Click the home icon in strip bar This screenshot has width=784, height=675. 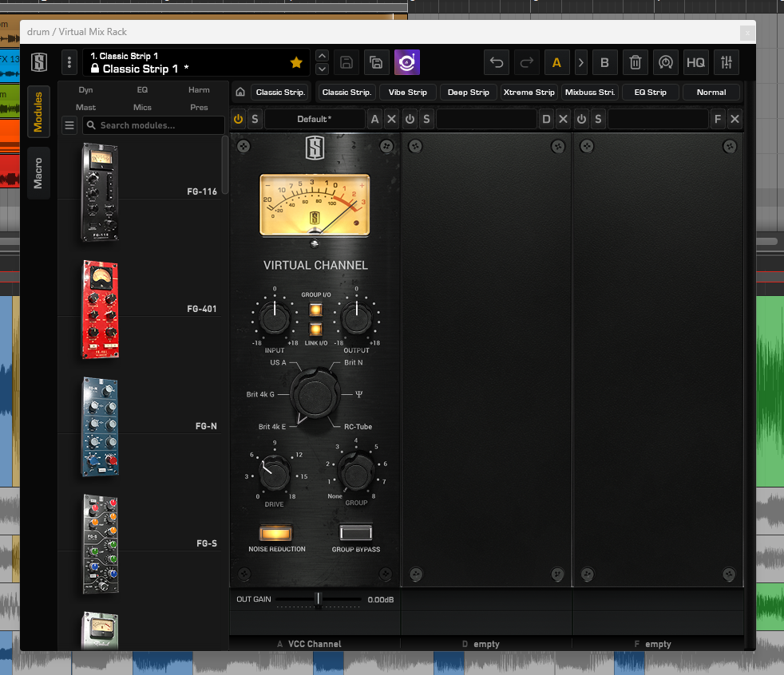[240, 93]
